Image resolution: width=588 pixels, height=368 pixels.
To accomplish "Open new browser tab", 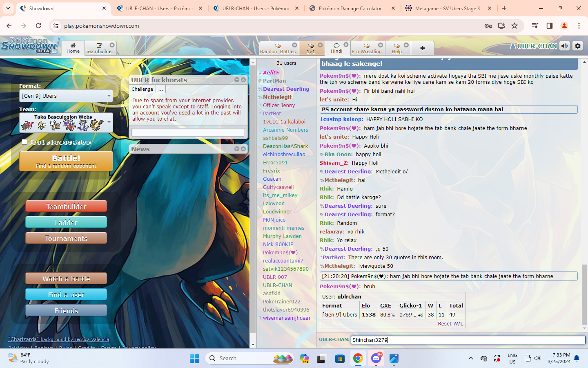I will point(504,8).
